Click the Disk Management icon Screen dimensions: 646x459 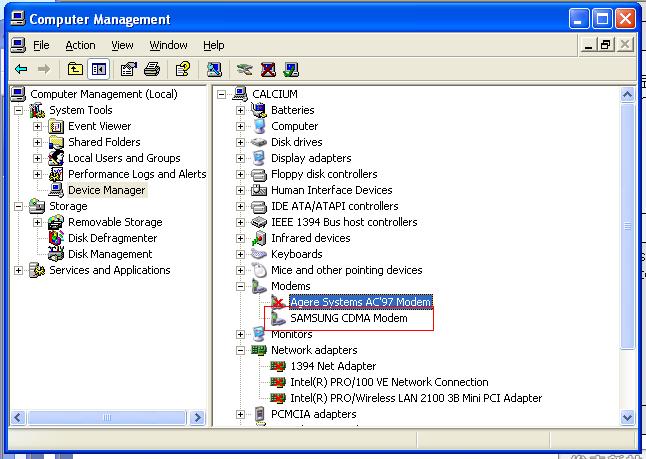[x=56, y=254]
